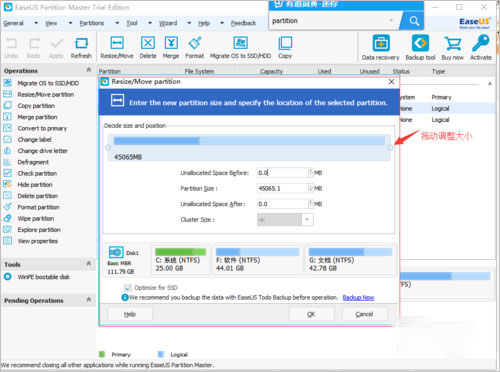Image resolution: width=500 pixels, height=372 pixels.
Task: Open the Feedback menu
Action: tap(243, 23)
